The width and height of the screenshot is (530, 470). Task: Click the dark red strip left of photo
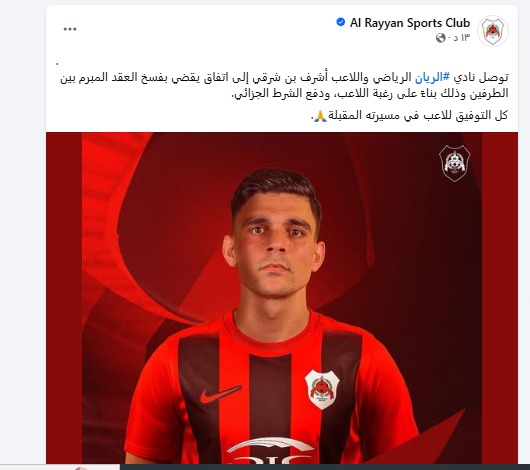pyautogui.click(x=64, y=298)
